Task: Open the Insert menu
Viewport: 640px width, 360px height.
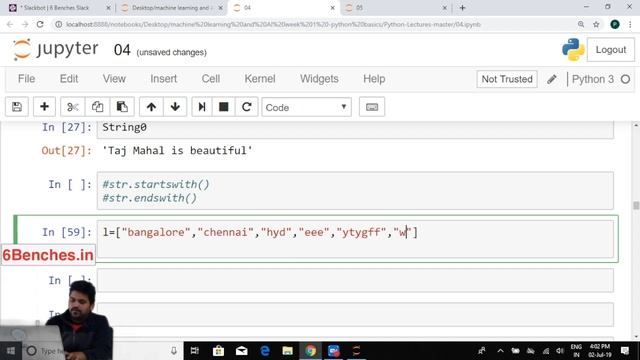Action: (x=164, y=79)
